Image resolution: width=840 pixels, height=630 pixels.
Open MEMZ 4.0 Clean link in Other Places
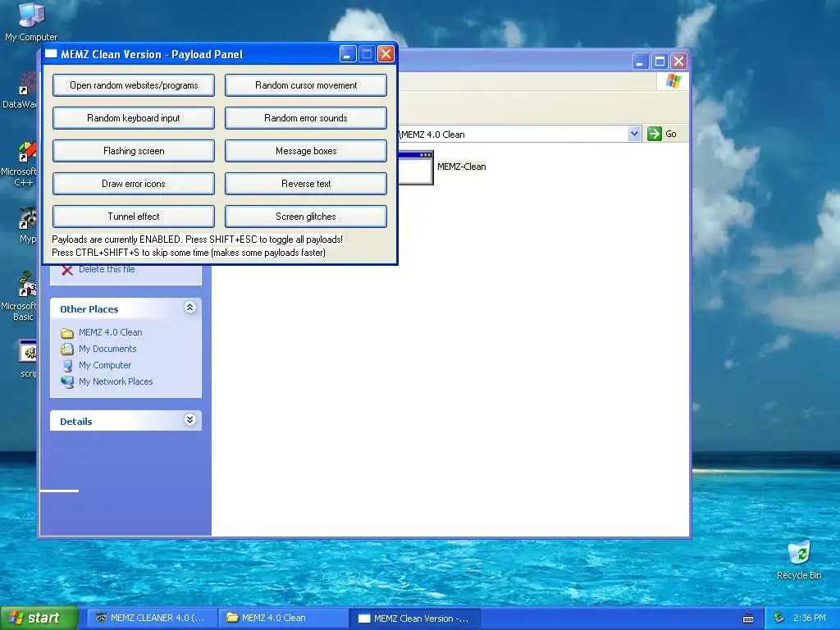click(111, 332)
